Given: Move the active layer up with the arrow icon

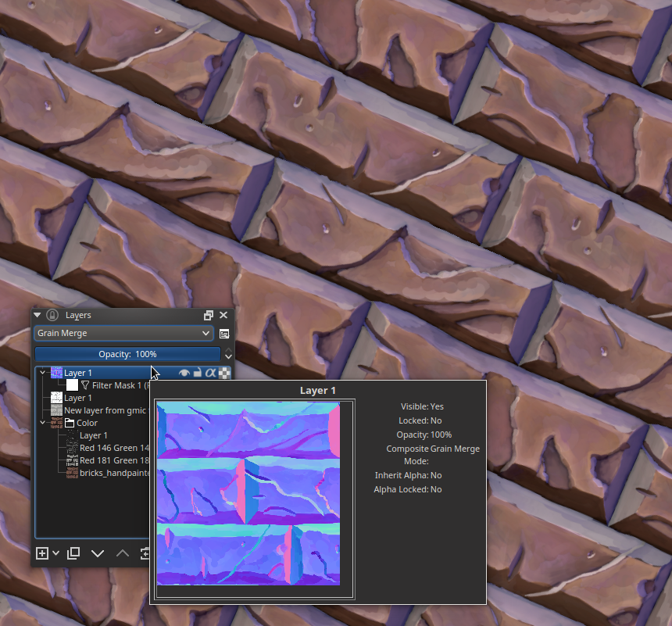Looking at the screenshot, I should [122, 553].
